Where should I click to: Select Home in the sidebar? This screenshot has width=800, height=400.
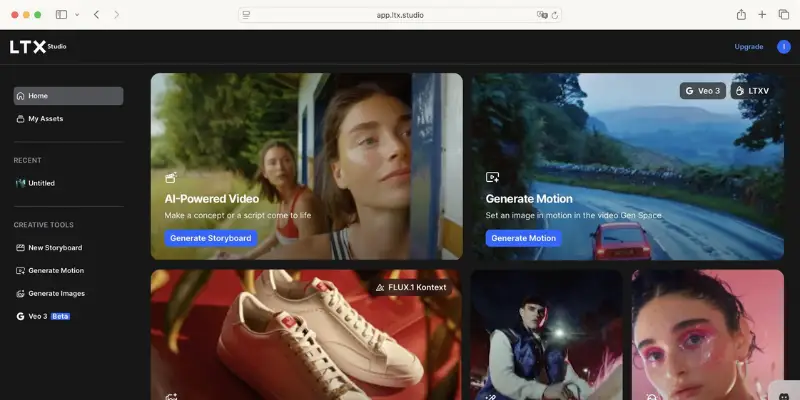click(68, 96)
